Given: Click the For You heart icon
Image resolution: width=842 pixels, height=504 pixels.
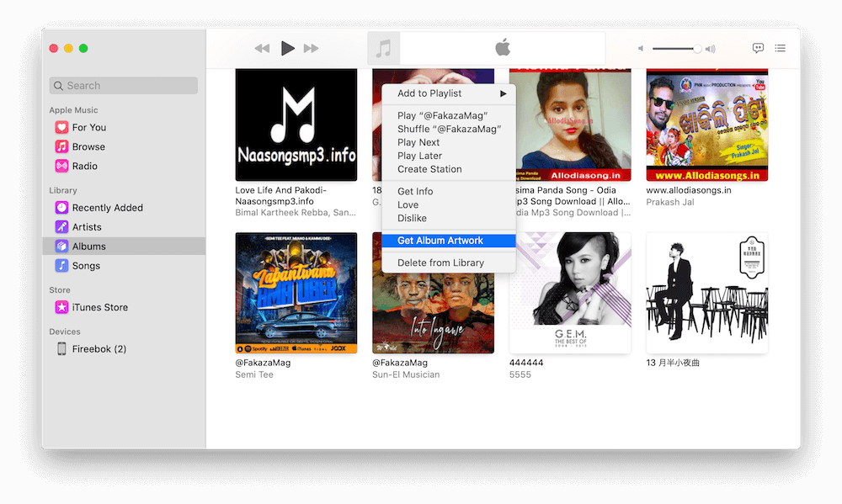Looking at the screenshot, I should tap(61, 127).
